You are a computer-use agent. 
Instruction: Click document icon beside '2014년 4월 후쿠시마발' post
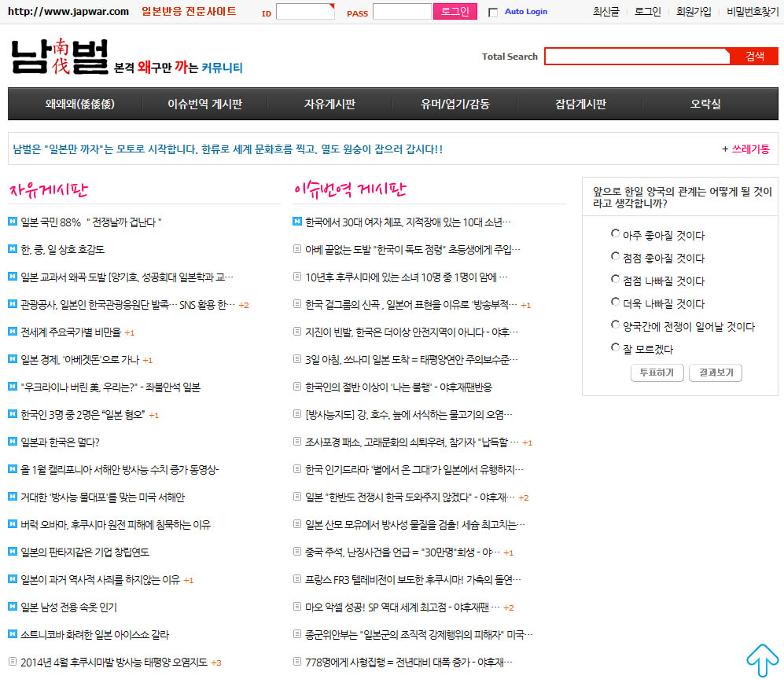click(12, 662)
